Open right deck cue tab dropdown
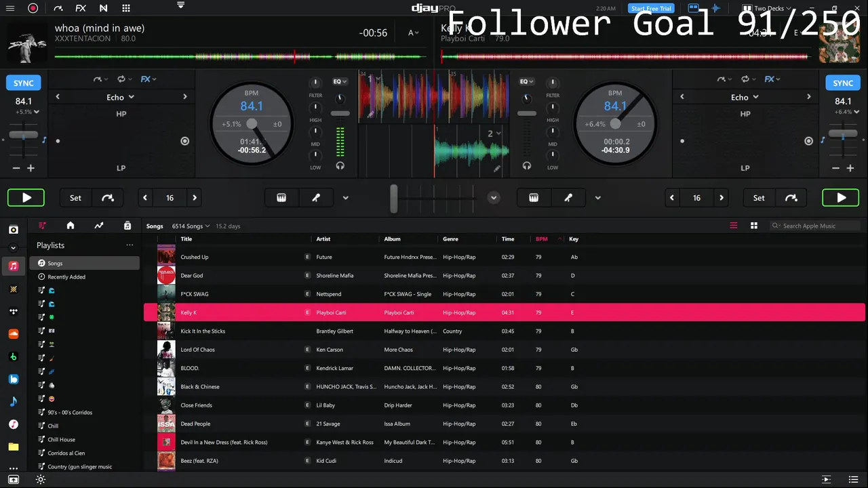This screenshot has height=488, width=868. pos(724,79)
